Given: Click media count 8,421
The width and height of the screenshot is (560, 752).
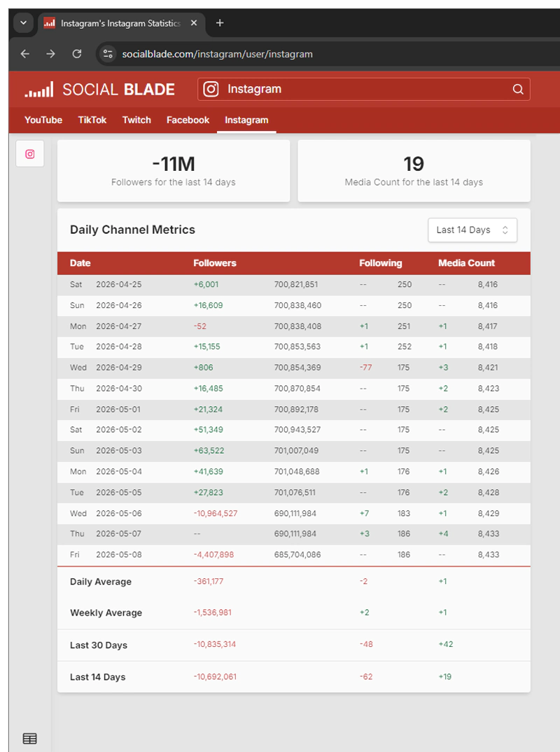Looking at the screenshot, I should point(488,368).
